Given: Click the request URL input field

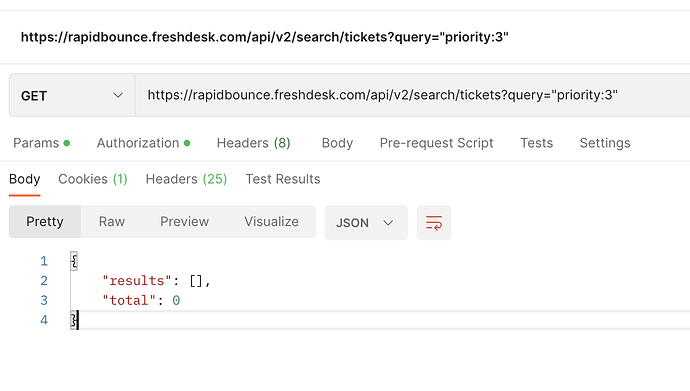Looking at the screenshot, I should pos(412,95).
